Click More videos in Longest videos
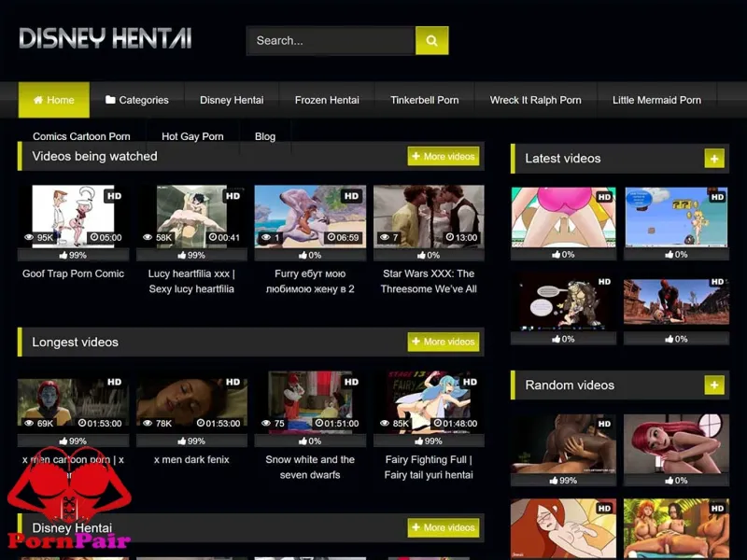The image size is (747, 560). 443,342
